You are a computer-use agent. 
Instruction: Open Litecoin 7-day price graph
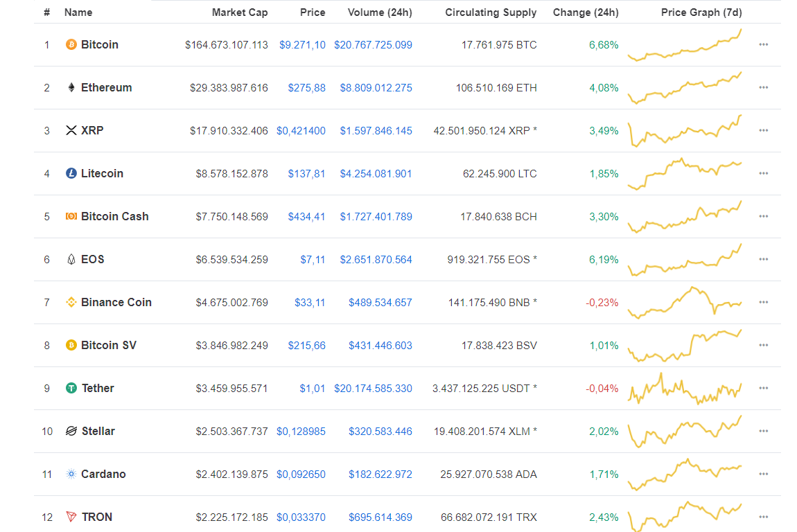pyautogui.click(x=685, y=173)
